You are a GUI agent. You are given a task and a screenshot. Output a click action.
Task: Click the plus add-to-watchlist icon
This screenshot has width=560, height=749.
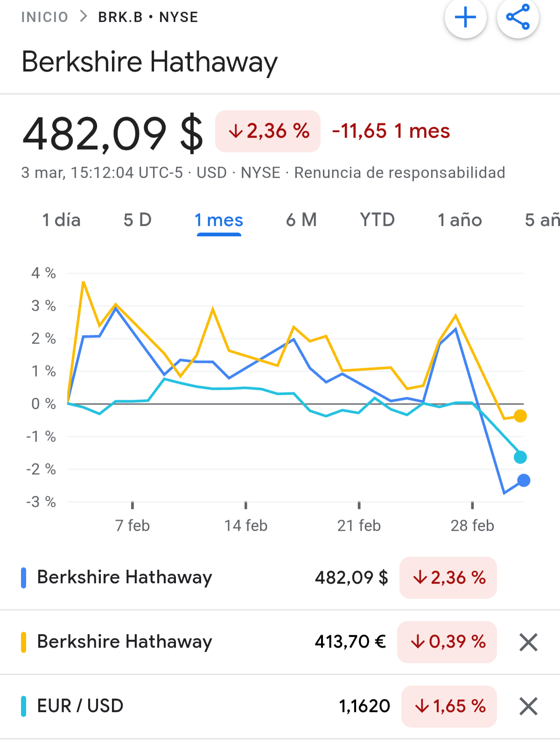point(465,18)
